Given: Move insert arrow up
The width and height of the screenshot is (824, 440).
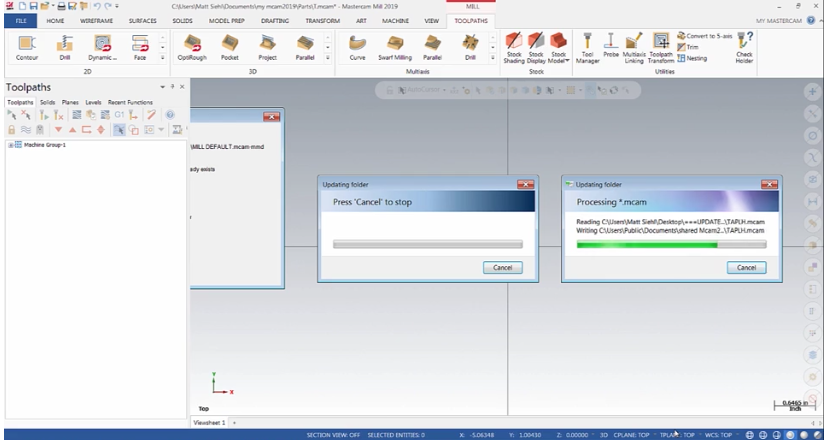Looking at the screenshot, I should point(73,130).
